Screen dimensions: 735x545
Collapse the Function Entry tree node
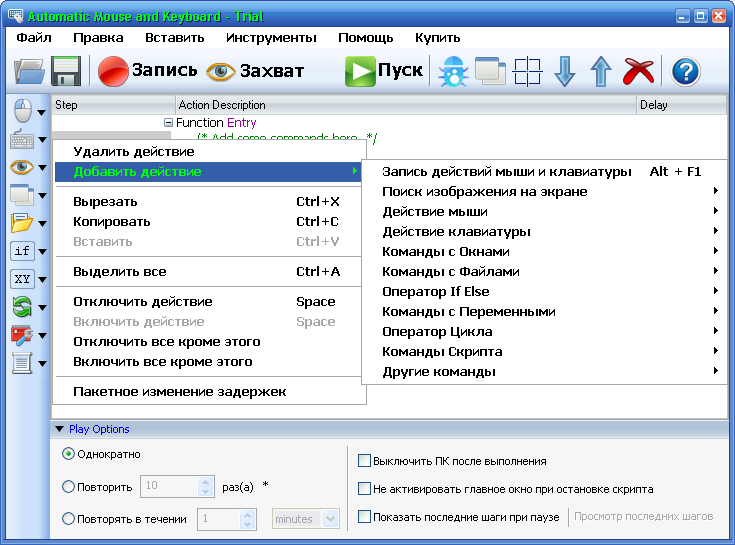point(168,122)
